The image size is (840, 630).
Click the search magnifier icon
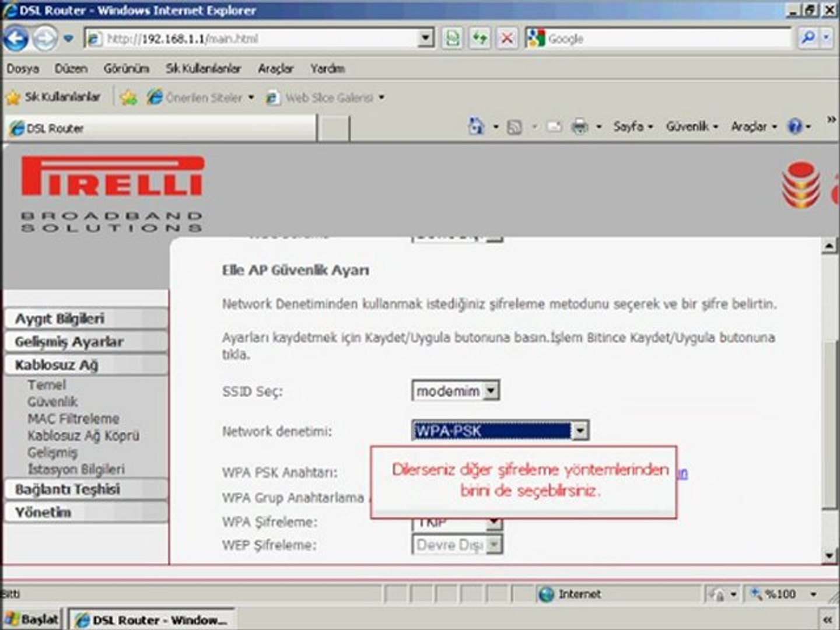coord(808,39)
